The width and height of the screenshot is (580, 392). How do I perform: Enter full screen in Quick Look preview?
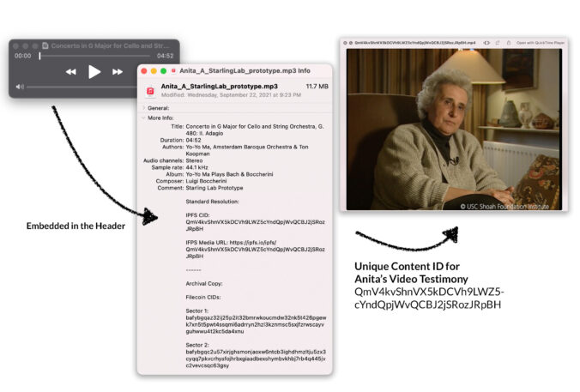[347, 41]
